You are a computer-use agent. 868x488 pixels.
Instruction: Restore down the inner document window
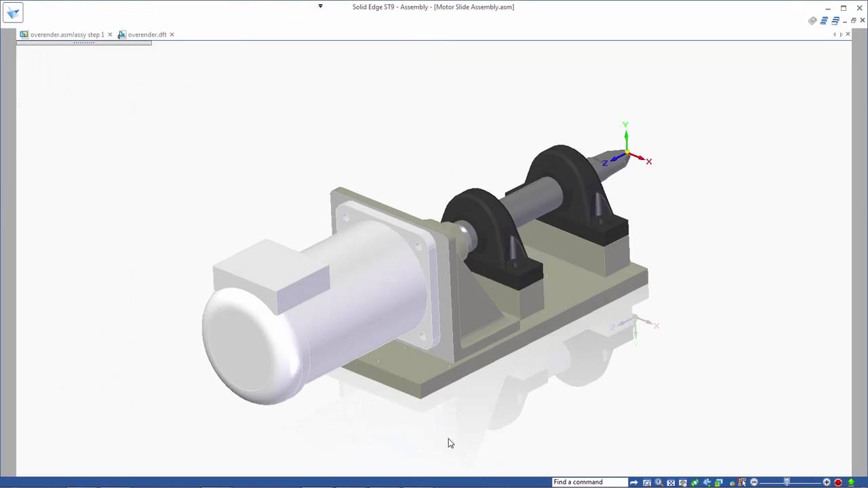point(854,21)
